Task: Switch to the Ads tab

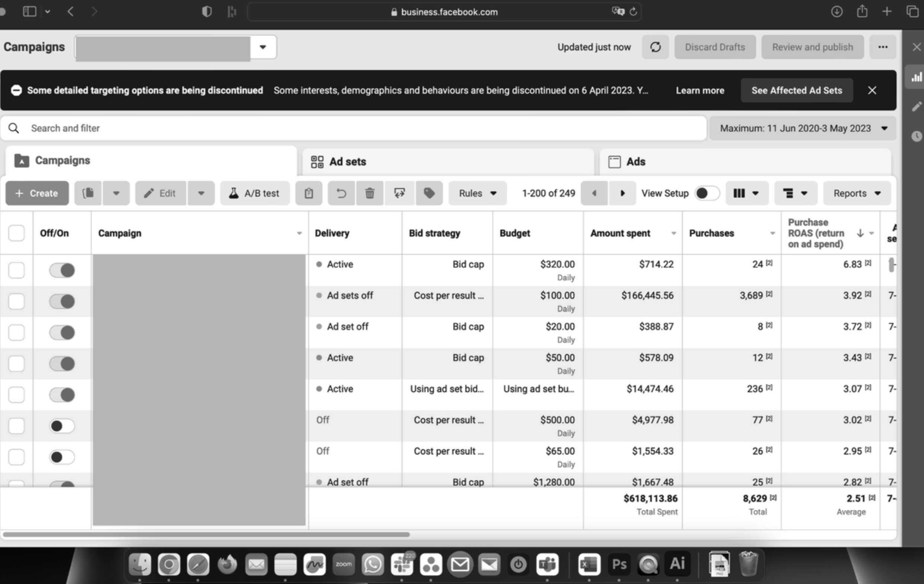Action: pyautogui.click(x=635, y=162)
